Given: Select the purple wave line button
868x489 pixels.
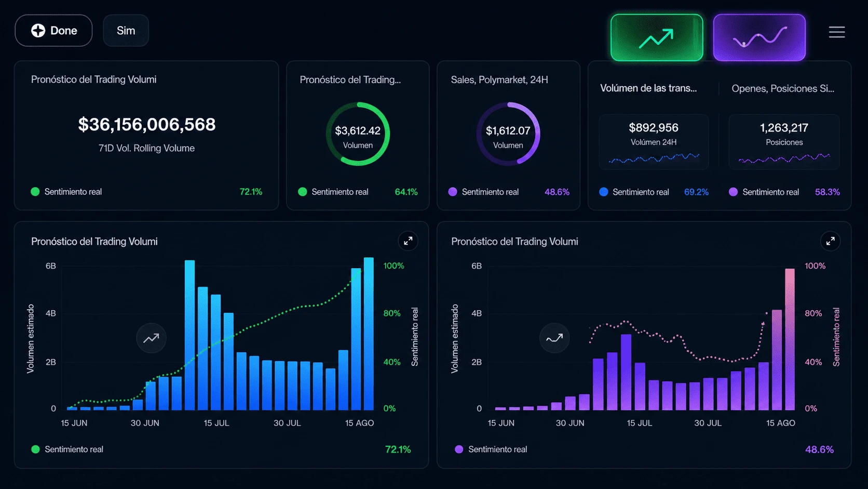Looking at the screenshot, I should coord(759,37).
